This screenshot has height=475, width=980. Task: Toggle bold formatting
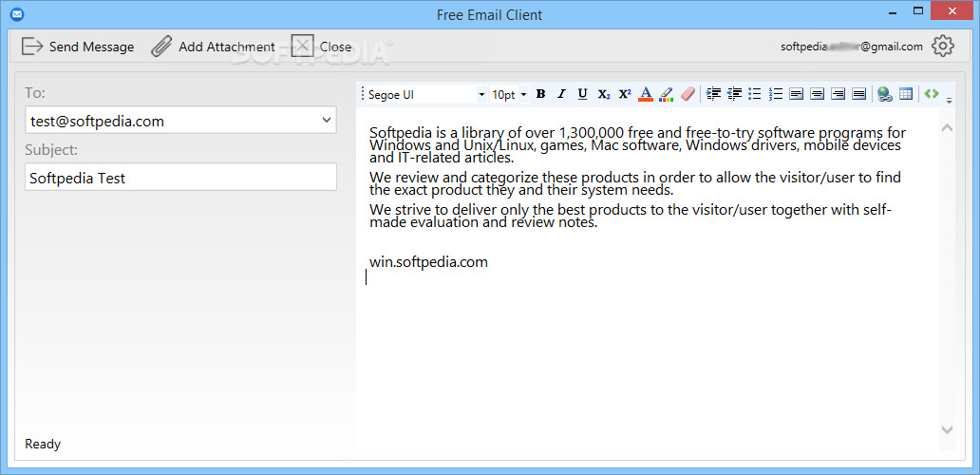(x=541, y=94)
